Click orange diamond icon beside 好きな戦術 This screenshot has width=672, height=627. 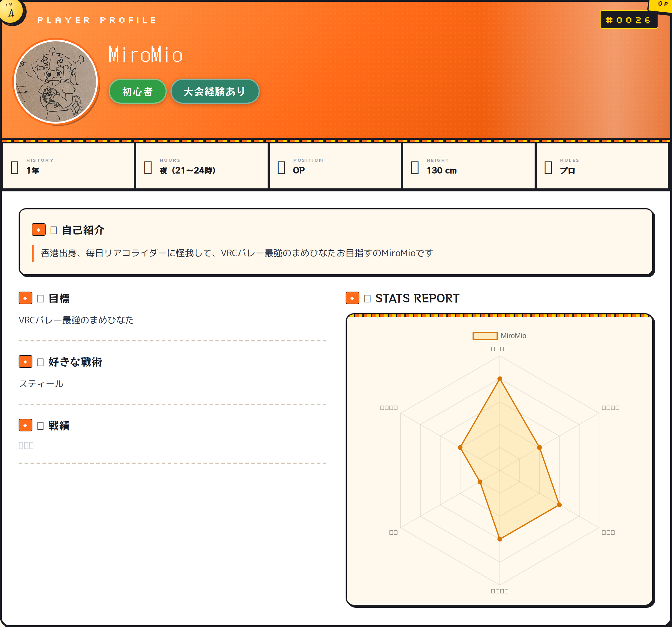coord(25,361)
